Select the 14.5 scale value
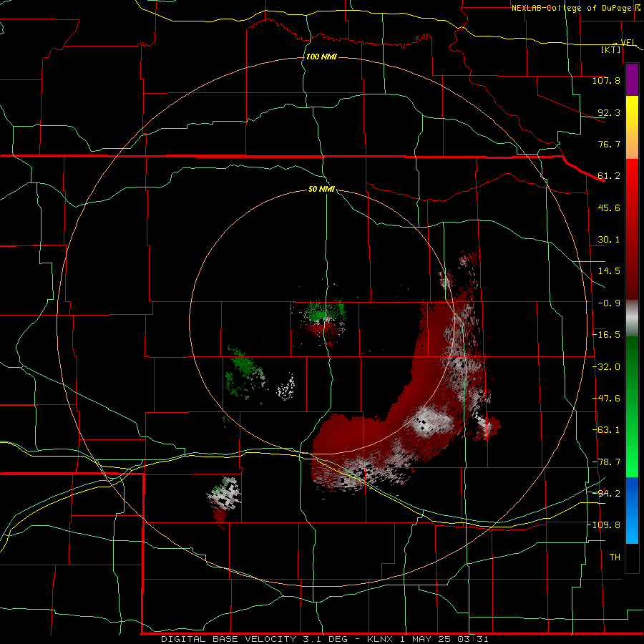The image size is (644, 644). (609, 271)
